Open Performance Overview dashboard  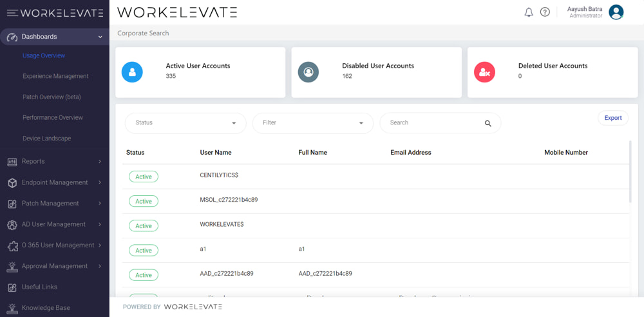(53, 118)
